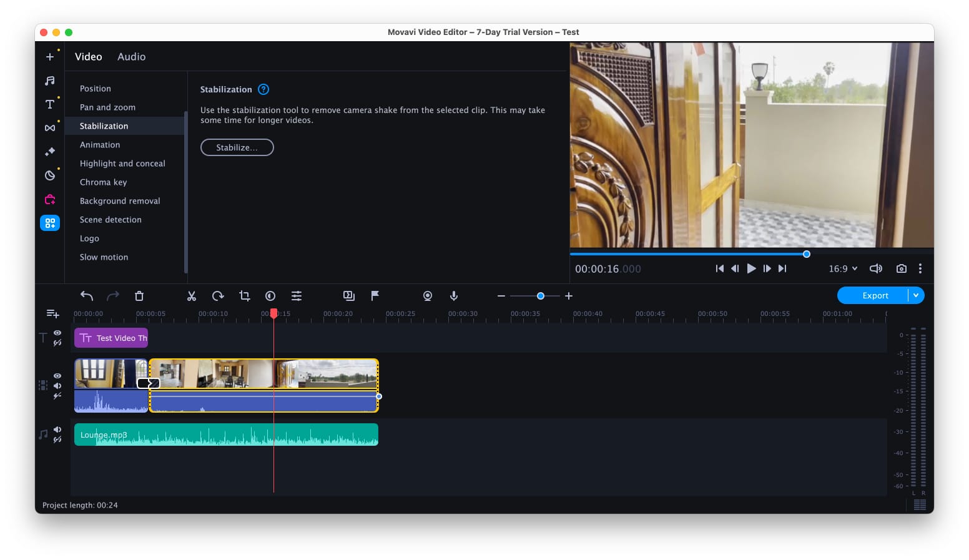
Task: Step back one frame
Action: point(735,268)
